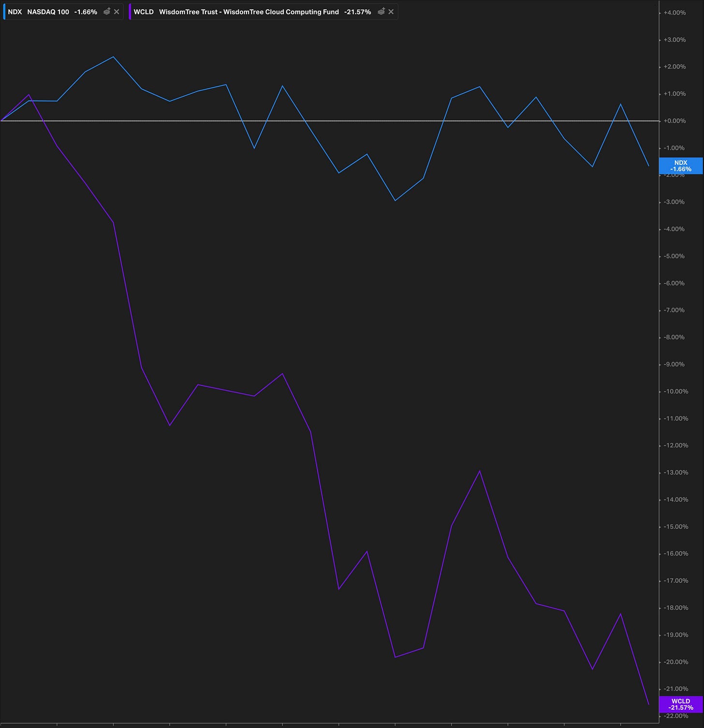Click the -20.00% axis label
The width and height of the screenshot is (704, 728).
675,662
